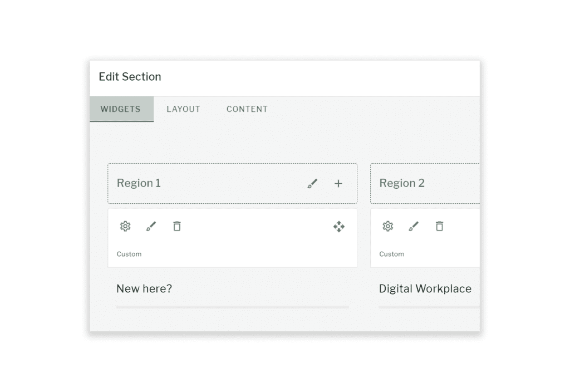Image resolution: width=570 pixels, height=392 pixels.
Task: Click the brush icon of Region 1 Custom widget
Action: 151,226
